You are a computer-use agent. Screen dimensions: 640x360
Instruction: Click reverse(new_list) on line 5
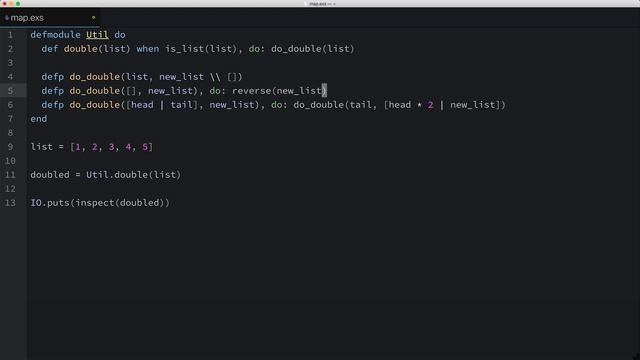pos(279,91)
